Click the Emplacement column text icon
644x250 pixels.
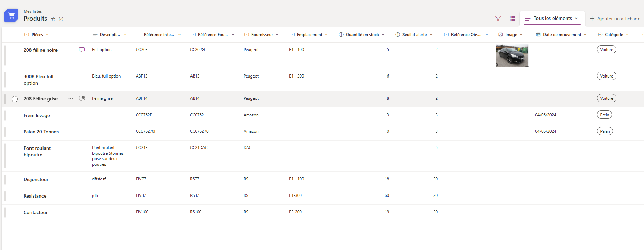[x=292, y=35]
